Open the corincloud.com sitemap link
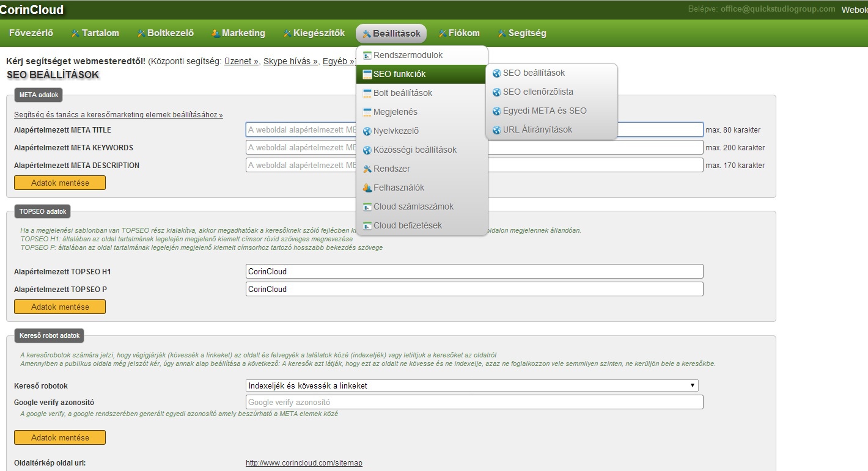The image size is (868, 471). 304,463
